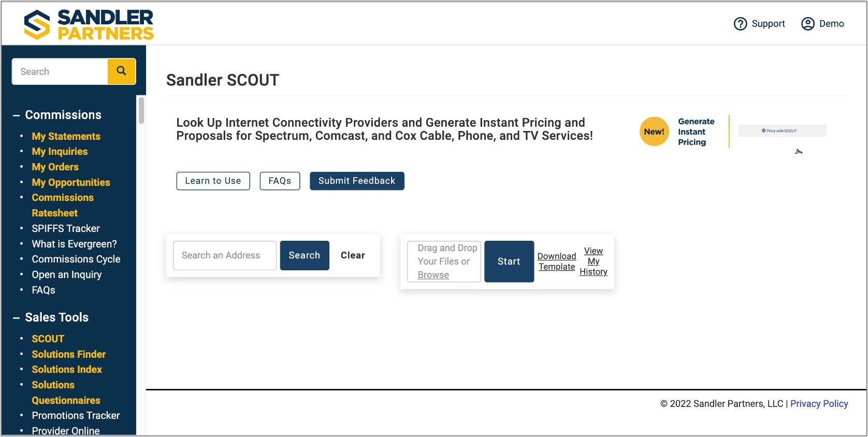
Task: Open SCOUT in the Sales Tools menu
Action: (x=48, y=339)
